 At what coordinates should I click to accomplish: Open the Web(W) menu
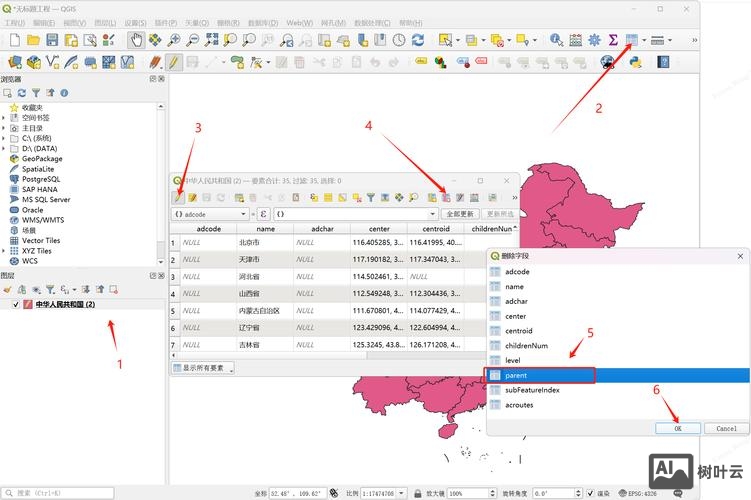(299, 22)
